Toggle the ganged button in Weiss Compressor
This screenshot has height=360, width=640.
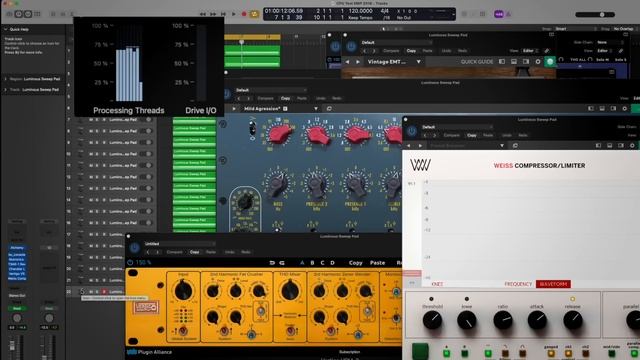coord(551,353)
